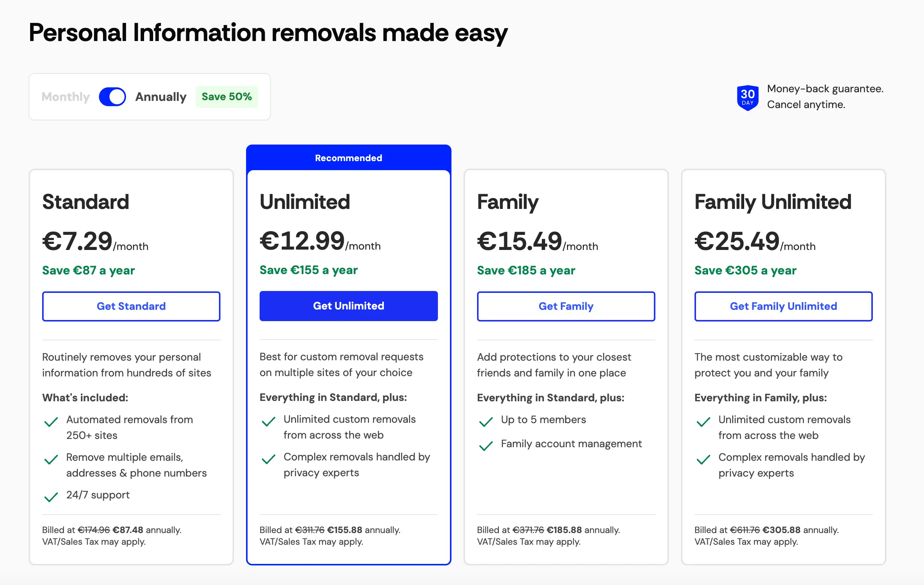Click the 30 Day money-back shield icon
Screen dimensions: 924x585
747,97
